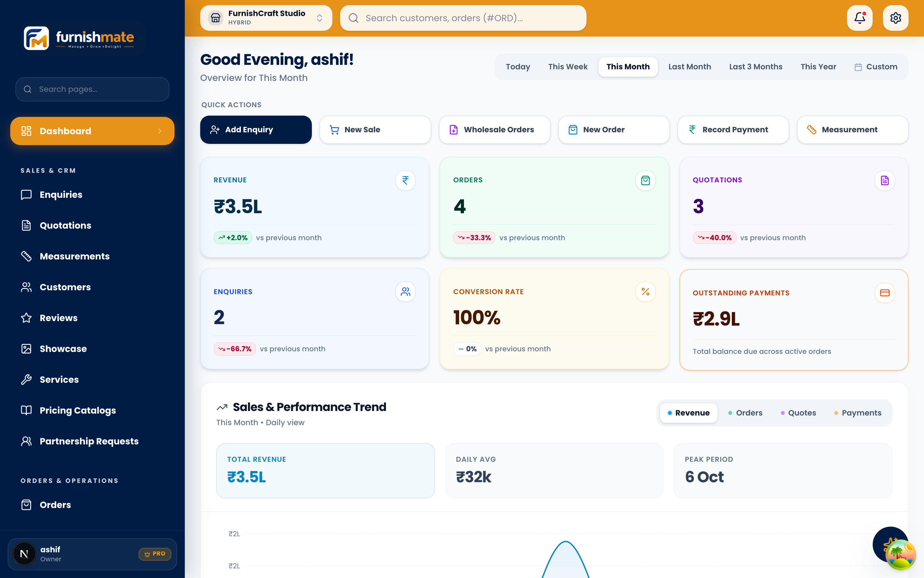
Task: Open Orders in the sidebar
Action: pyautogui.click(x=92, y=505)
